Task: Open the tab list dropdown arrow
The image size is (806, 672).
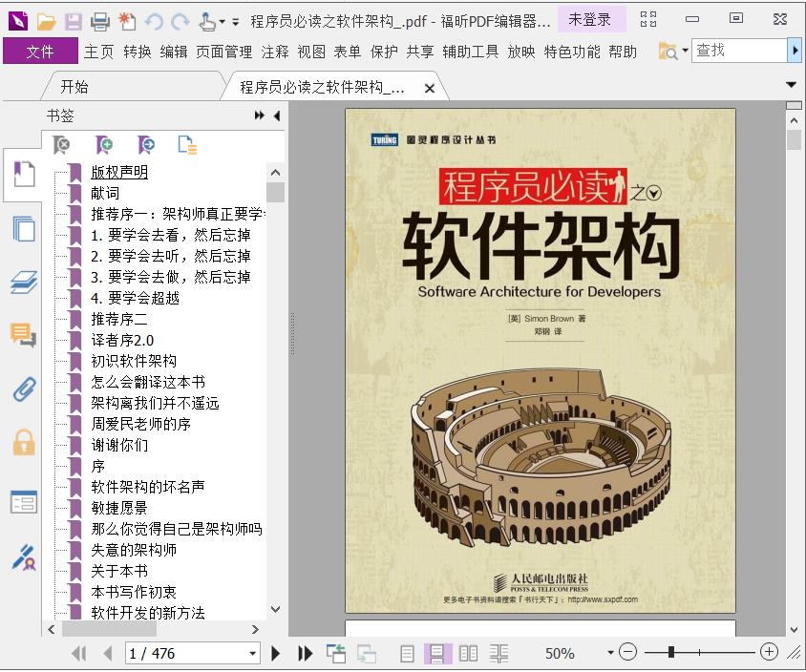Action: (791, 84)
